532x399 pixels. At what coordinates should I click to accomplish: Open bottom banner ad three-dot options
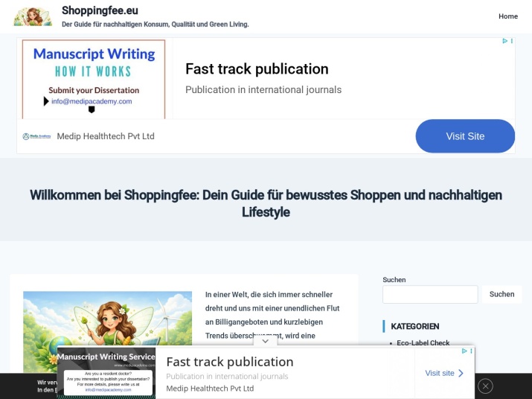471,351
